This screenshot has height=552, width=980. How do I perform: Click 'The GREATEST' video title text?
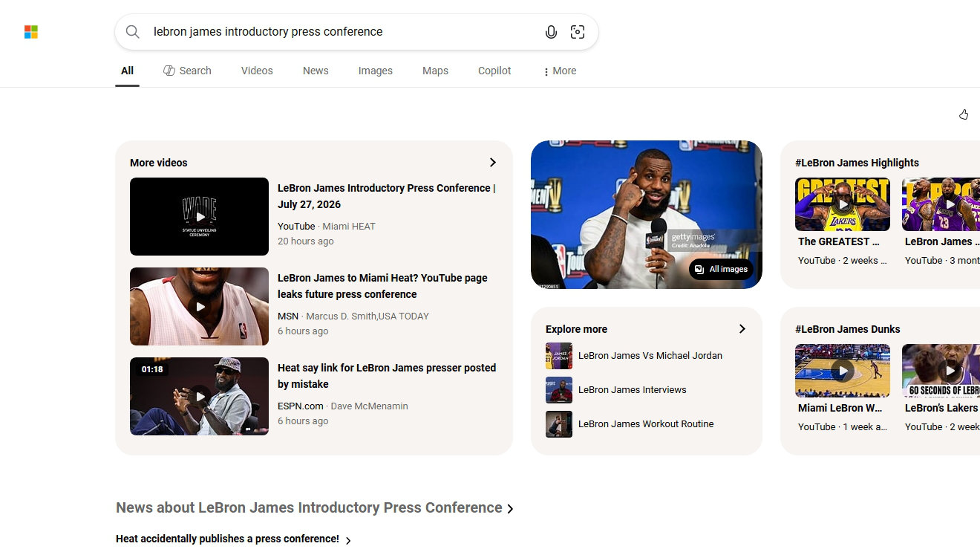[839, 241]
